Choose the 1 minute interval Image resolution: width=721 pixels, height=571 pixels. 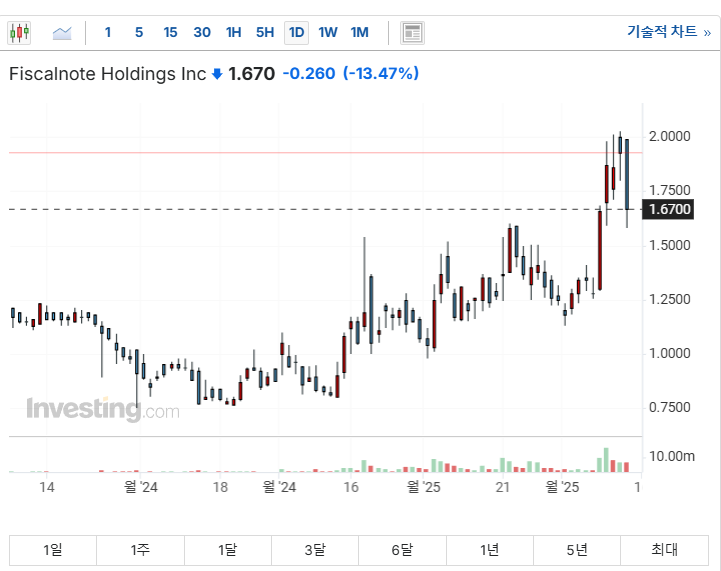(108, 32)
